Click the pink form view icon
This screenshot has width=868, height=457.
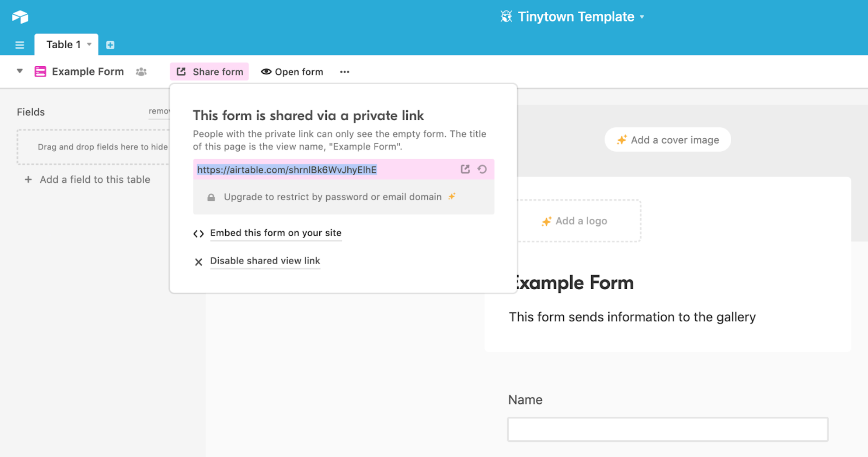coord(40,71)
